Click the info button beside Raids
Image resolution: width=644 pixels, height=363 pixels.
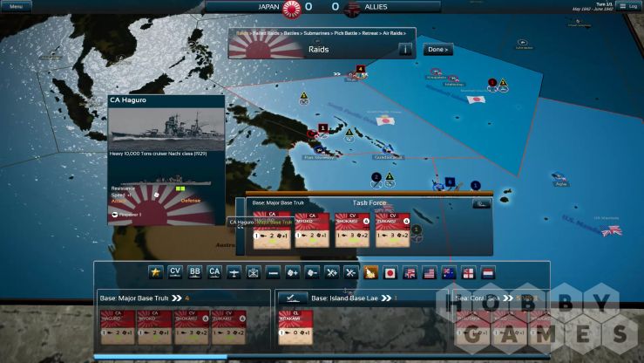[405, 50]
